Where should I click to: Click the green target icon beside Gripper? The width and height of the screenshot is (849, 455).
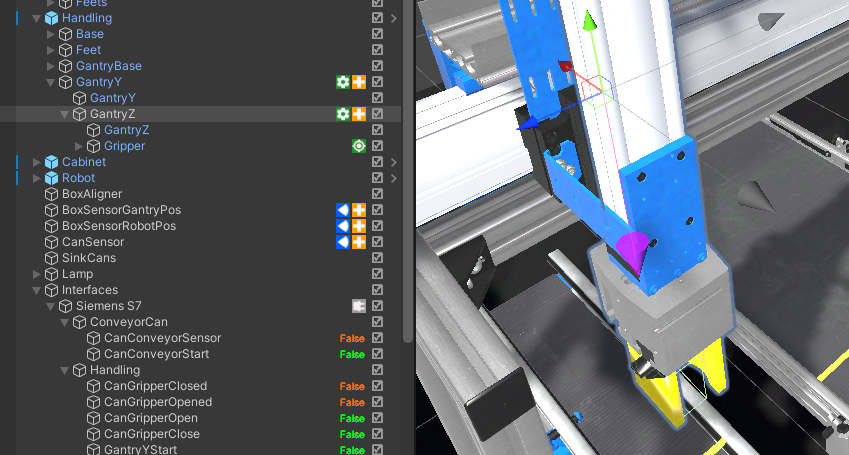(358, 146)
